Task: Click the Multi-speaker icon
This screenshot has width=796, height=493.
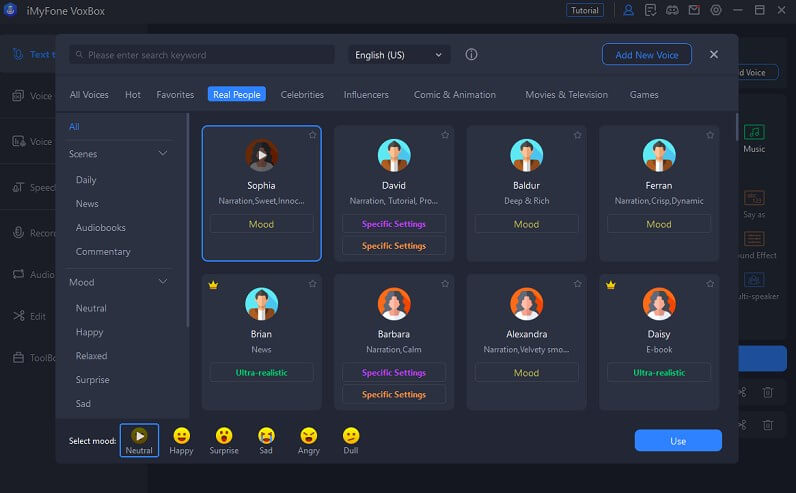Action: [754, 280]
